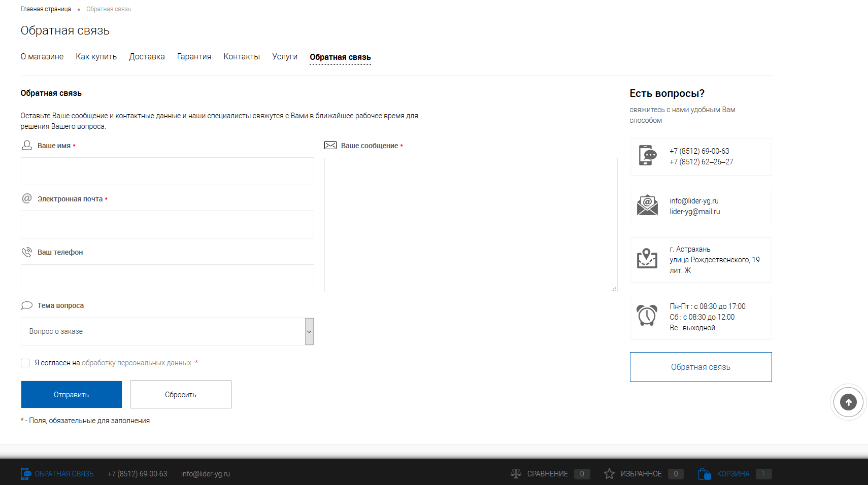Go to the Гарантия tab
Image resolution: width=868 pixels, height=485 pixels.
coord(194,56)
